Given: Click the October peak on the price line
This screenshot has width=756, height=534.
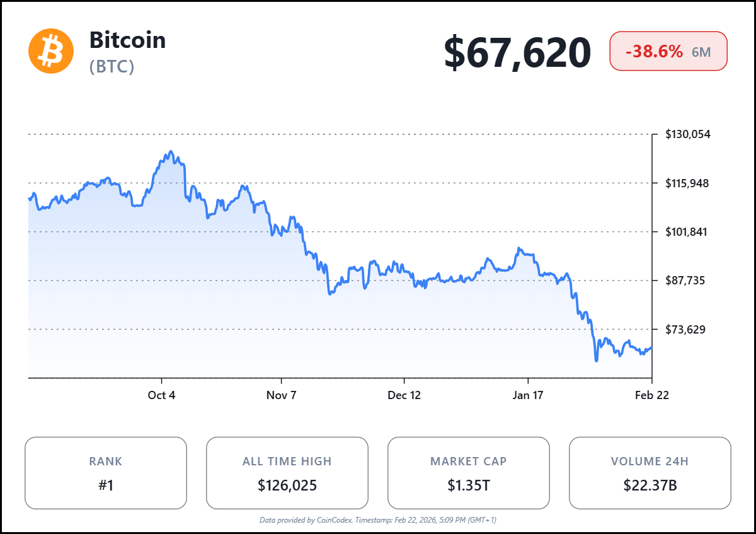Looking at the screenshot, I should point(170,153).
